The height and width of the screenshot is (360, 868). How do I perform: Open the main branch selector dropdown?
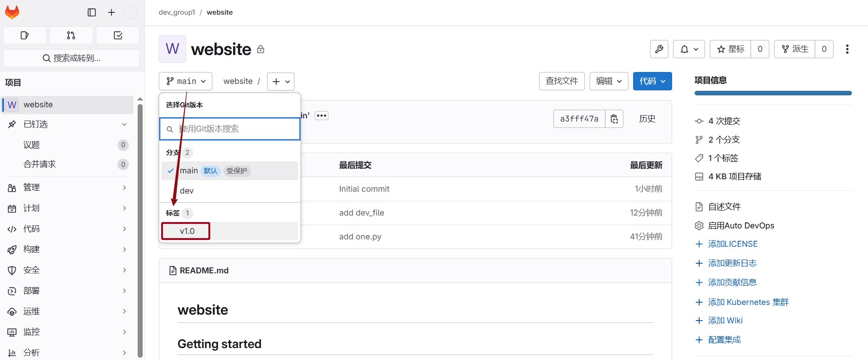(x=186, y=81)
